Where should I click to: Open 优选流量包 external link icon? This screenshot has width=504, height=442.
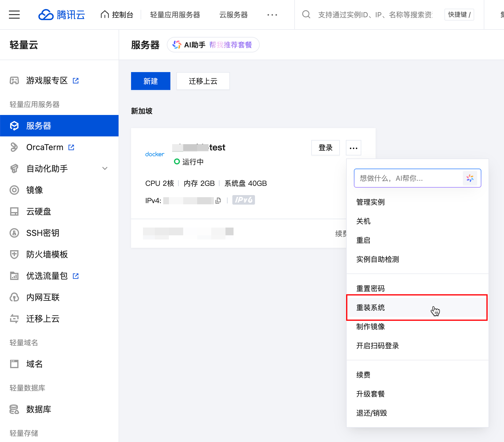(x=75, y=276)
